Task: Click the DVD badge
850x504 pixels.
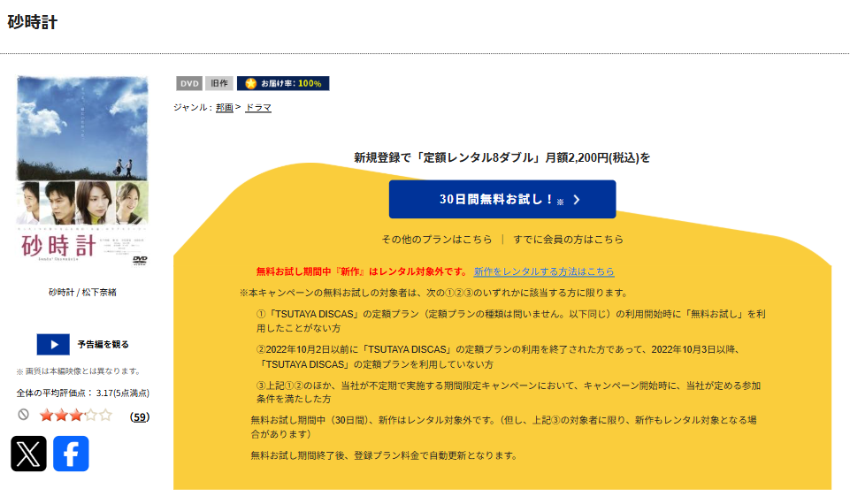Action: [x=189, y=83]
